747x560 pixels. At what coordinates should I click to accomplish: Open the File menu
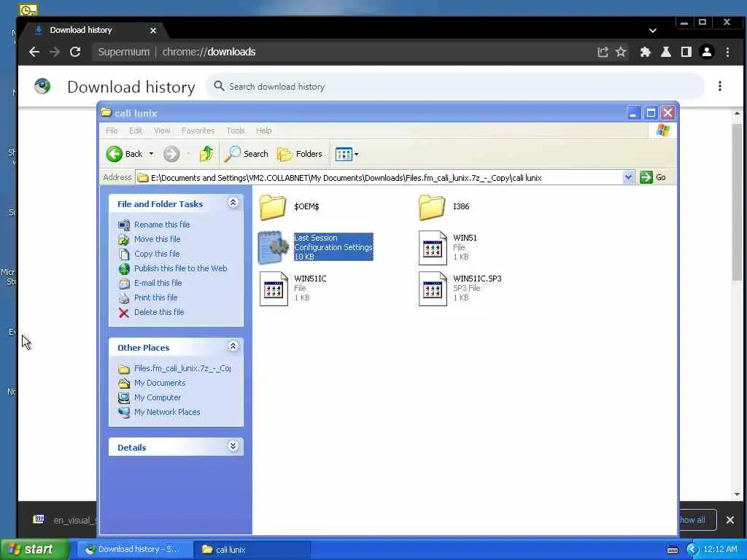click(112, 131)
